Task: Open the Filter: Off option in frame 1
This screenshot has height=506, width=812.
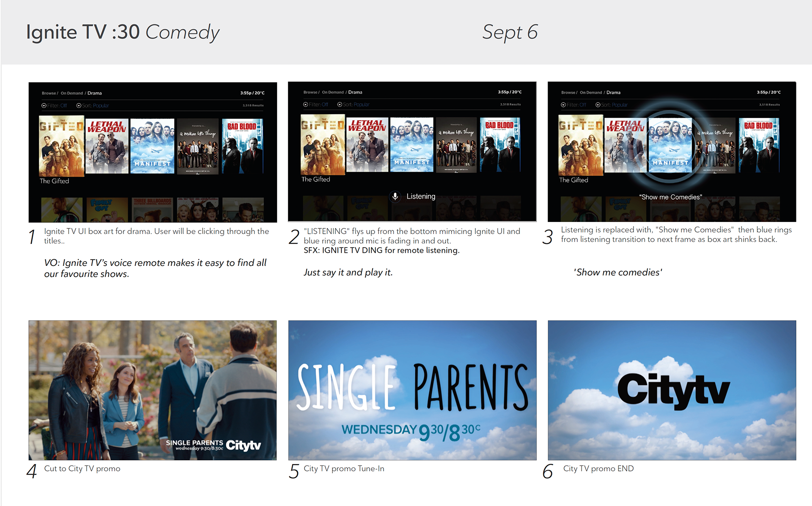Action: point(54,106)
